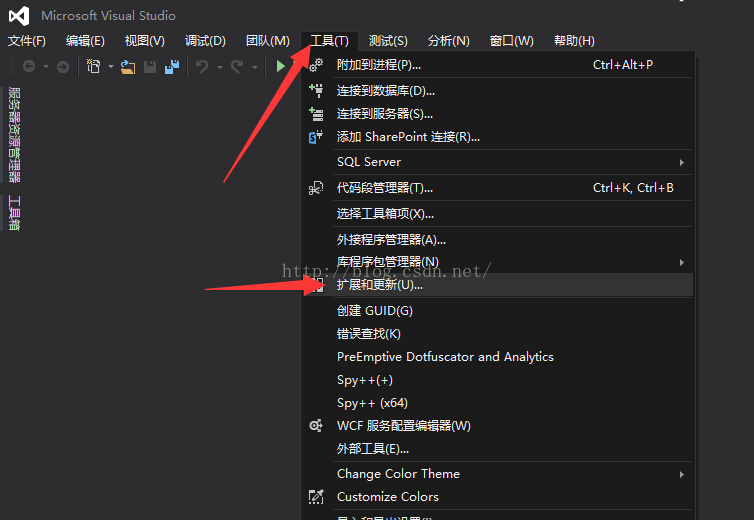Expand the 库程序包管理器 submenu arrow
Image resolution: width=754 pixels, height=520 pixels.
coord(681,263)
